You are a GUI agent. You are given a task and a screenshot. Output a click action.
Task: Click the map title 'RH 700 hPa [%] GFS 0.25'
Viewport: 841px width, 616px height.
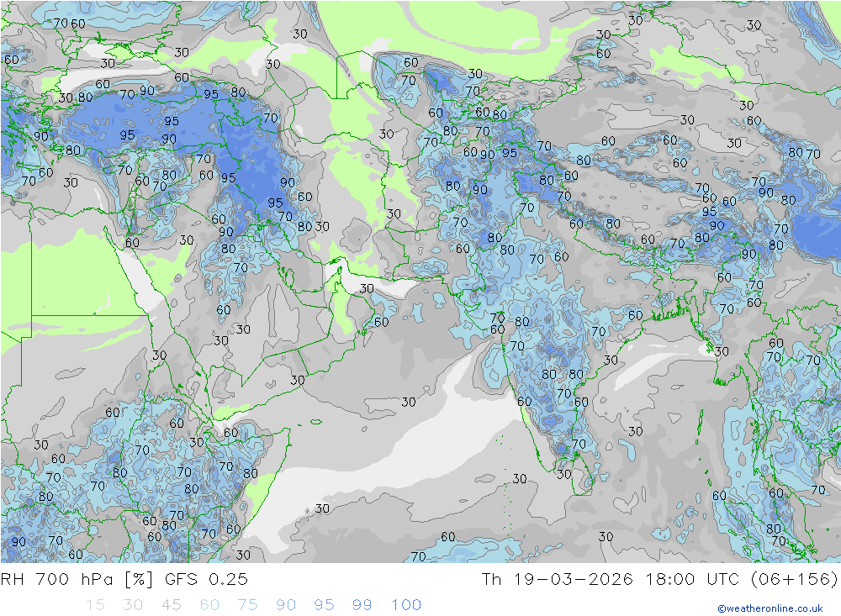(124, 580)
